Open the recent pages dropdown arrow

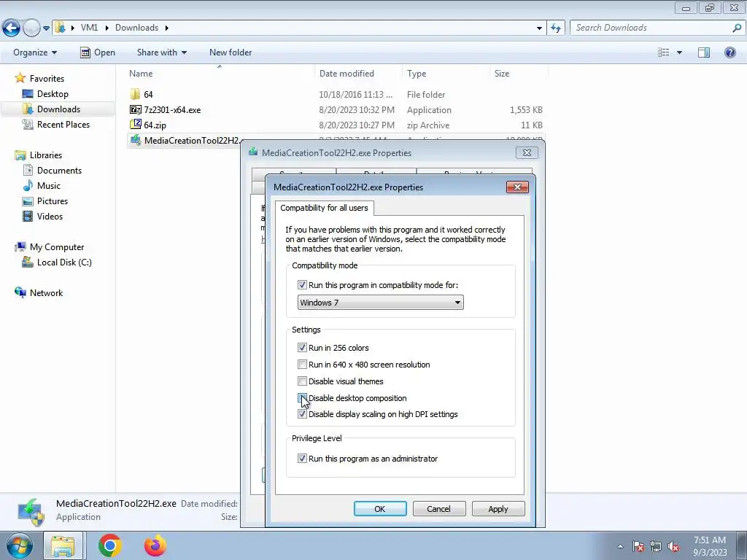tap(46, 28)
